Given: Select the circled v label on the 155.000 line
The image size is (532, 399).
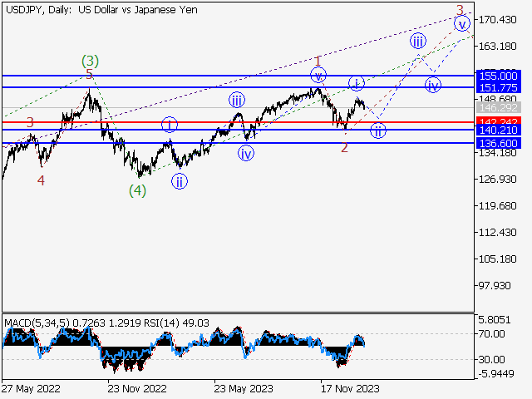Looking at the screenshot, I should [318, 76].
